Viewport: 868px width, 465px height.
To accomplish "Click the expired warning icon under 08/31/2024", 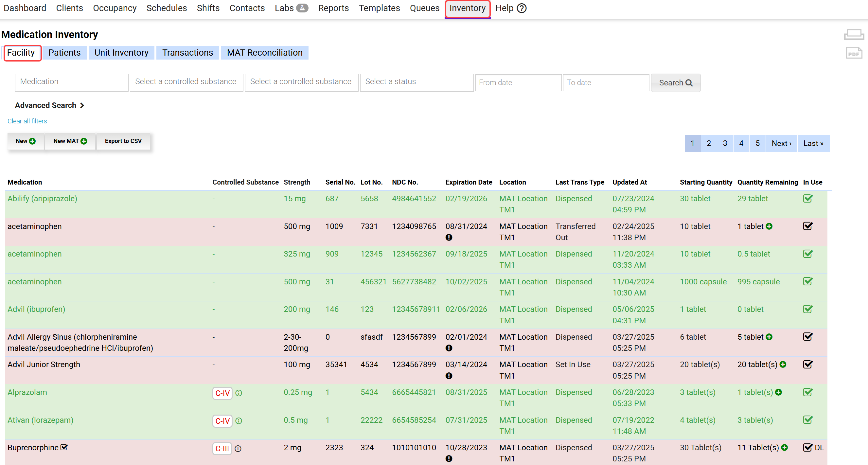I will [x=449, y=237].
